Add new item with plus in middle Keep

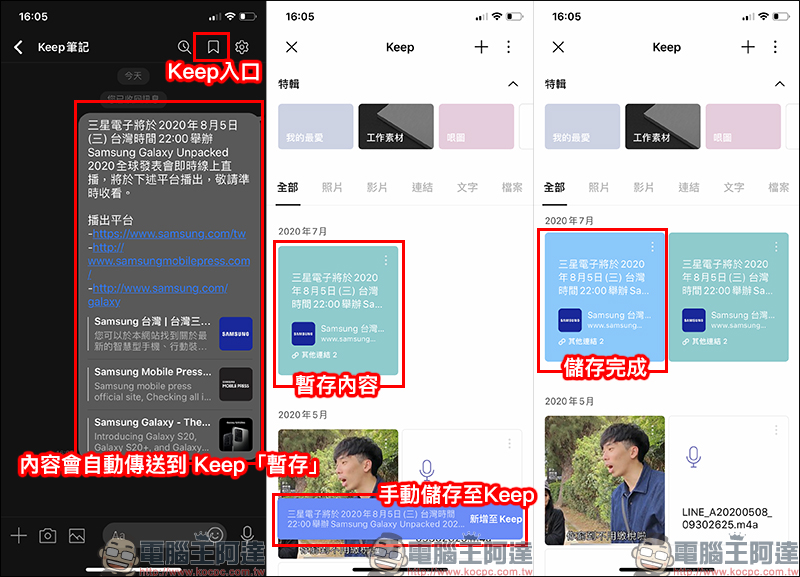[481, 47]
